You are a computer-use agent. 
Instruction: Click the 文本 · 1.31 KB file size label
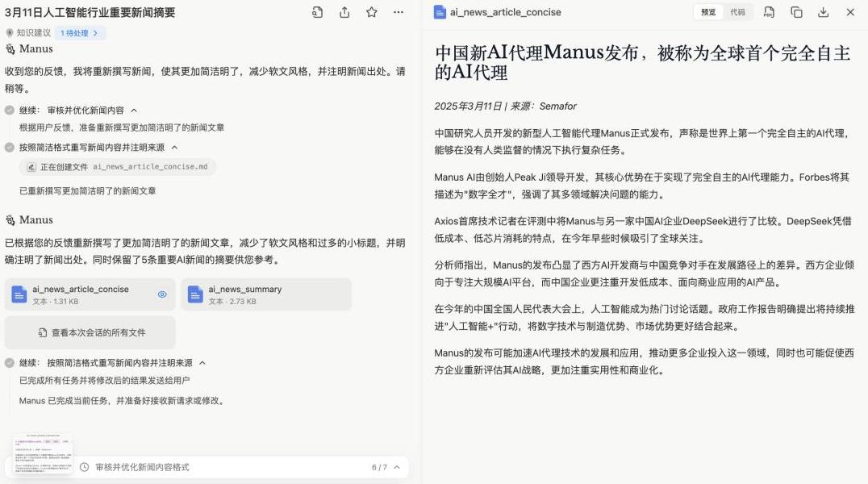point(56,302)
